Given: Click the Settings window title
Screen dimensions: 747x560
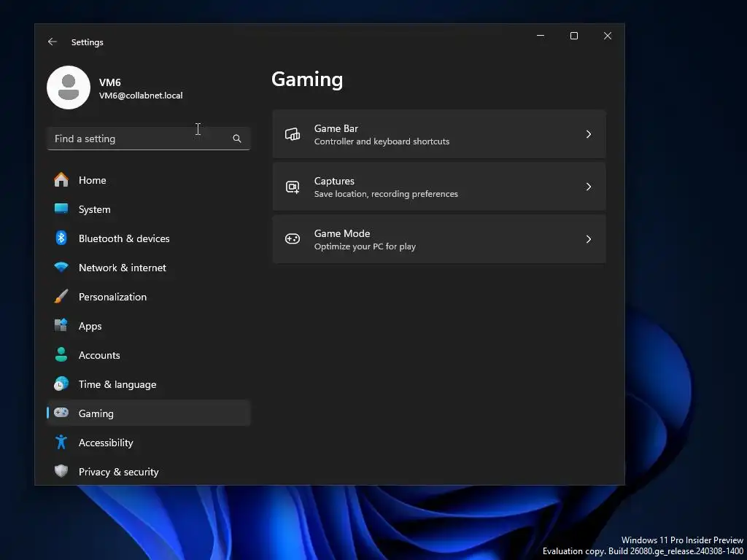Looking at the screenshot, I should tap(88, 42).
